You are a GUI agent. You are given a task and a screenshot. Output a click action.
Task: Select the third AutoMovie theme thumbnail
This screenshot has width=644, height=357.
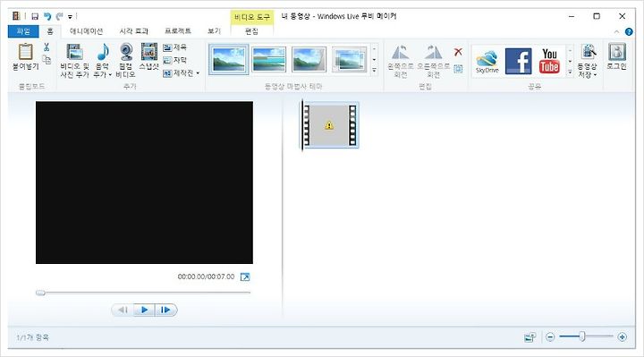coord(309,60)
